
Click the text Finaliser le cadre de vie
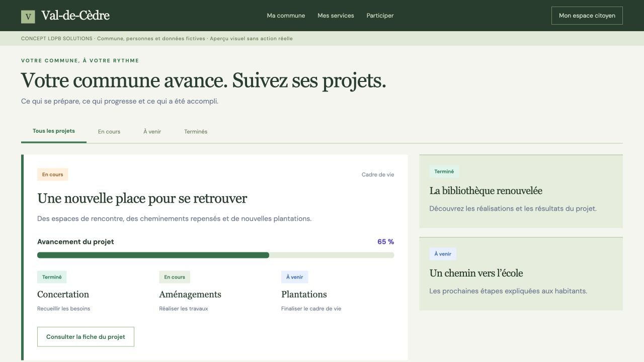pos(311,309)
